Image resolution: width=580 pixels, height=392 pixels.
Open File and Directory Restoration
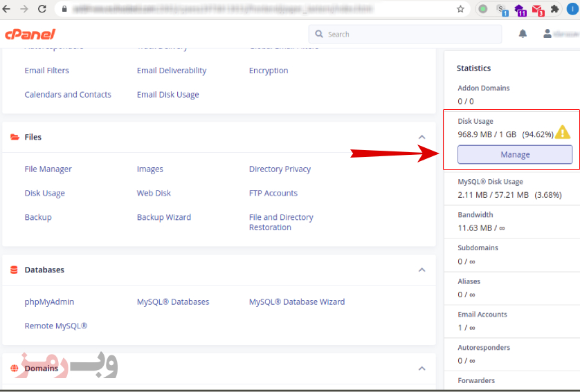coord(281,223)
